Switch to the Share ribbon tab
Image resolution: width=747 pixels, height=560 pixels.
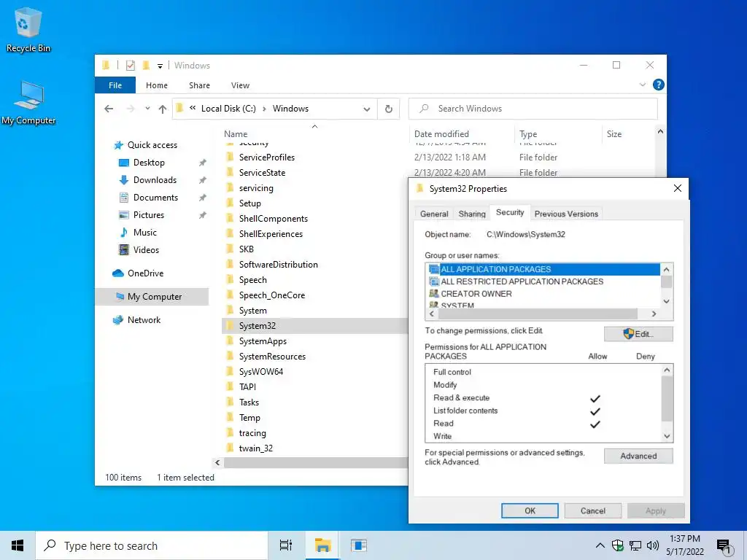[199, 85]
